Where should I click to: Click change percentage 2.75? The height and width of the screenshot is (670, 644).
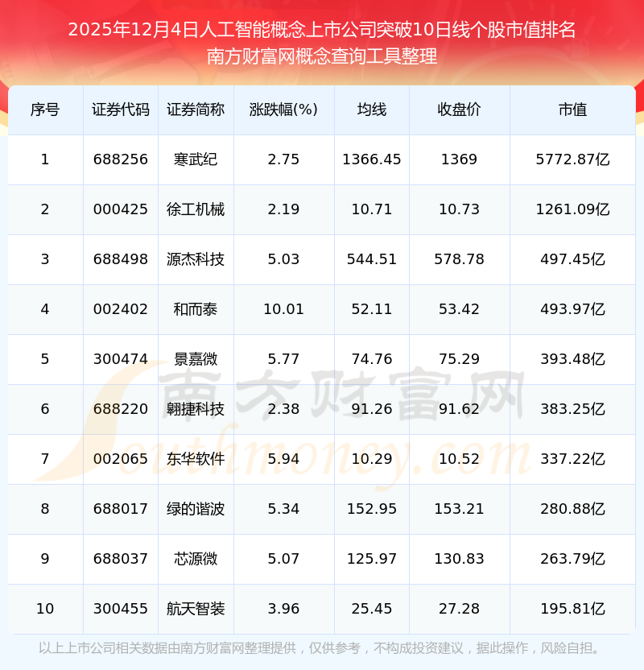coord(283,159)
